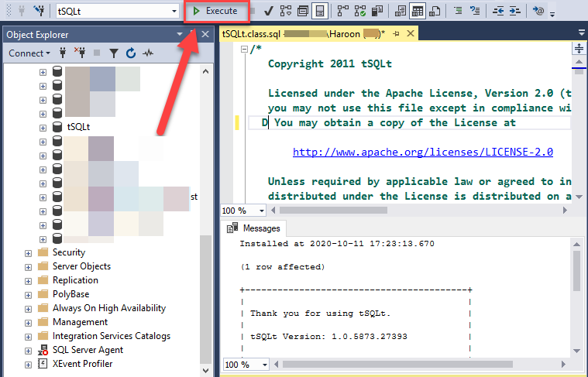The width and height of the screenshot is (588, 377).
Task: Click the Execute button
Action: coord(215,12)
